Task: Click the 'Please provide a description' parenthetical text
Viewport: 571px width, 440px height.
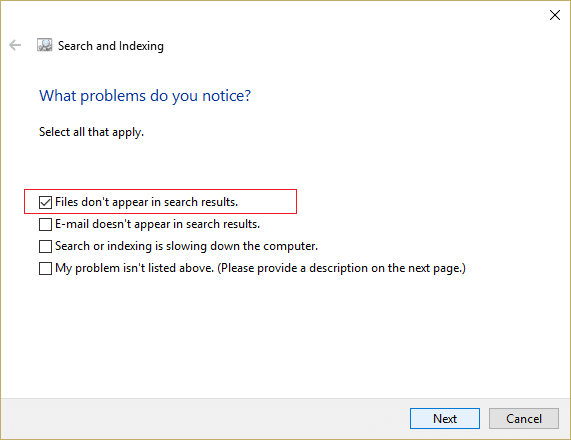Action: (x=342, y=268)
